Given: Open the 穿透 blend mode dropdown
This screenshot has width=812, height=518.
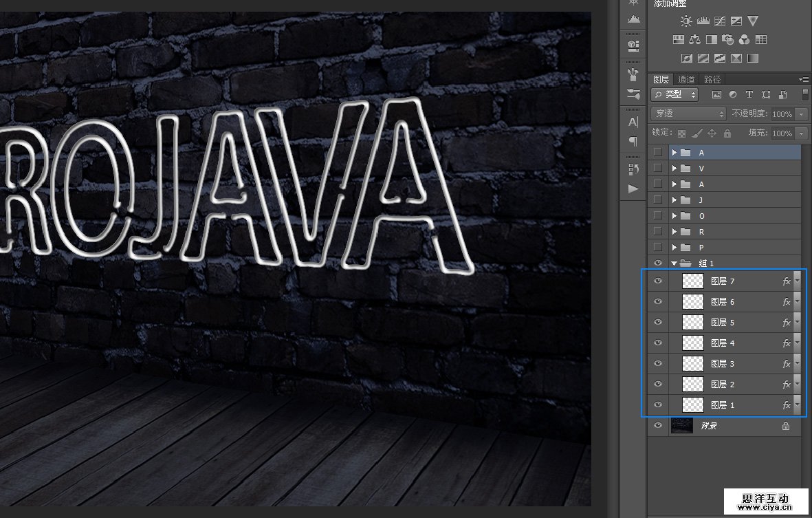Looking at the screenshot, I should click(688, 114).
